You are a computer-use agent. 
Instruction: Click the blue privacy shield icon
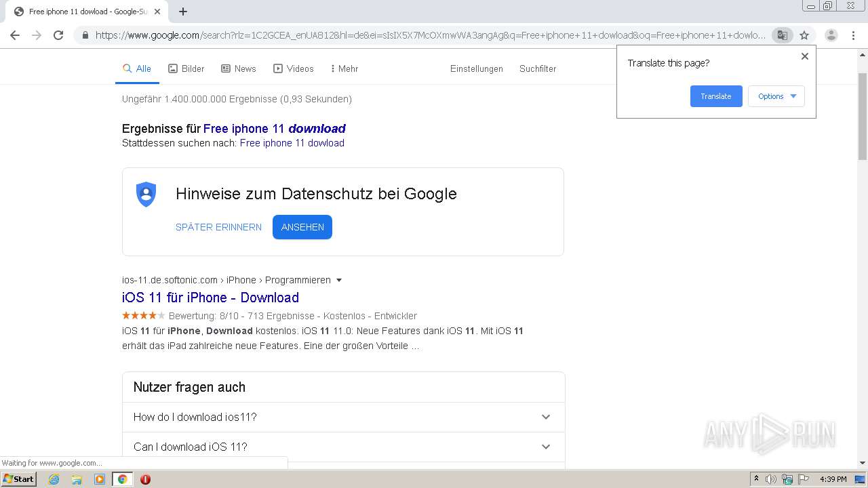146,194
